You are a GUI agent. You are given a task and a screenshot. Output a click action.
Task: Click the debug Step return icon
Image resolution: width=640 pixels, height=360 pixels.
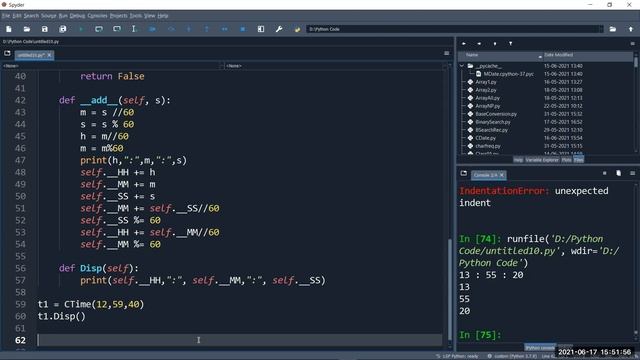[207, 29]
